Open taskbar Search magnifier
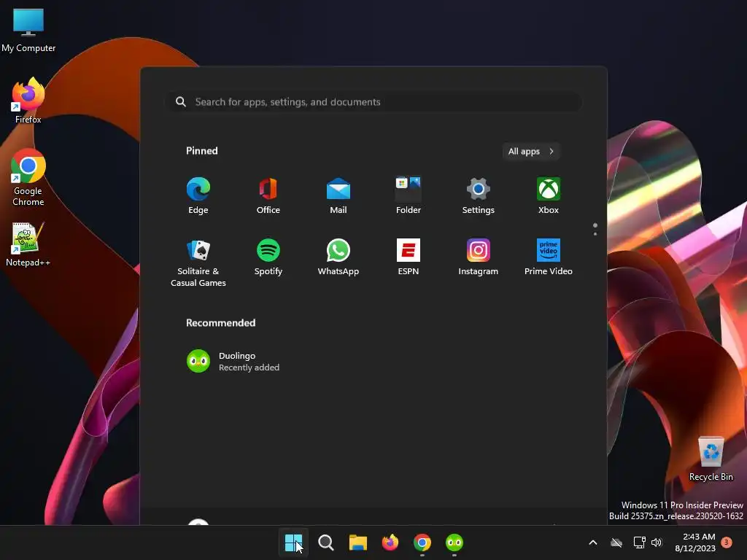The width and height of the screenshot is (747, 560). coord(326,542)
